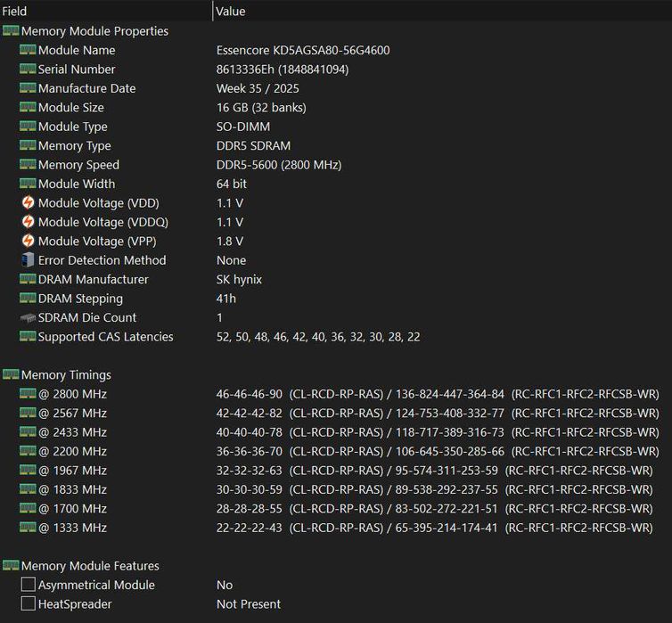Click the Field column header
Image resolution: width=672 pixels, height=623 pixels.
point(15,11)
